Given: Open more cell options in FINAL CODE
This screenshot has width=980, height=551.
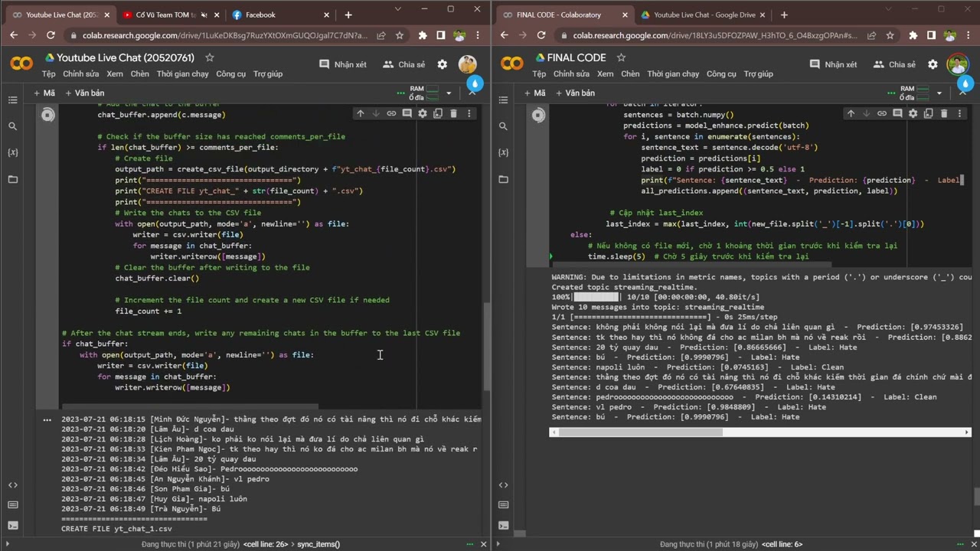Looking at the screenshot, I should 960,113.
